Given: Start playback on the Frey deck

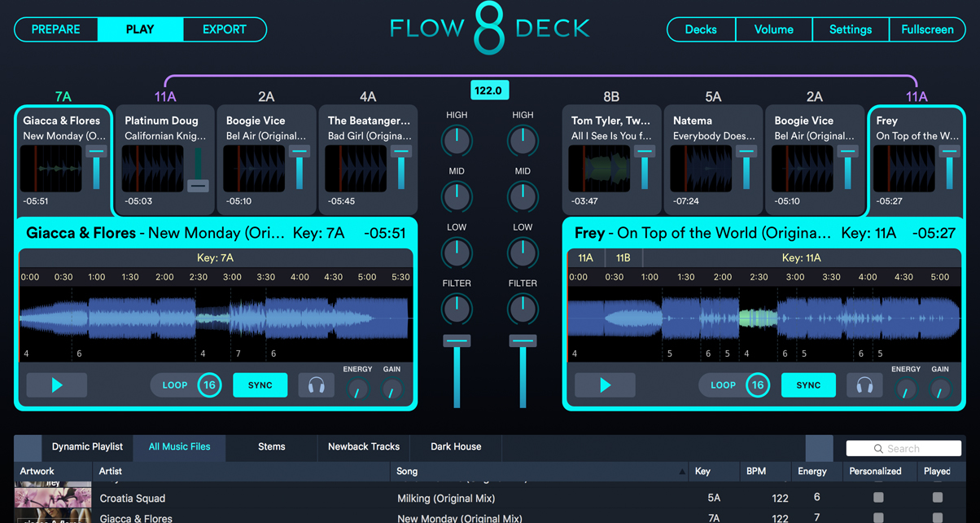Looking at the screenshot, I should tap(605, 385).
